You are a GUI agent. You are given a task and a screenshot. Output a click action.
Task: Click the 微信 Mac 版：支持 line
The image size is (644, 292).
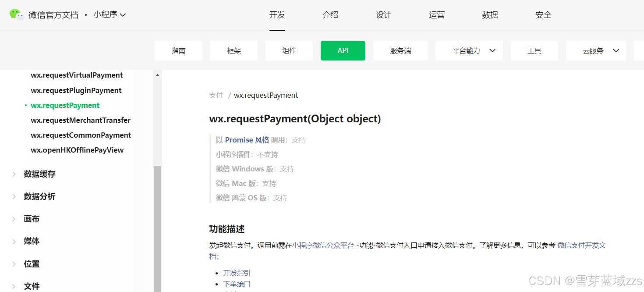pos(246,183)
